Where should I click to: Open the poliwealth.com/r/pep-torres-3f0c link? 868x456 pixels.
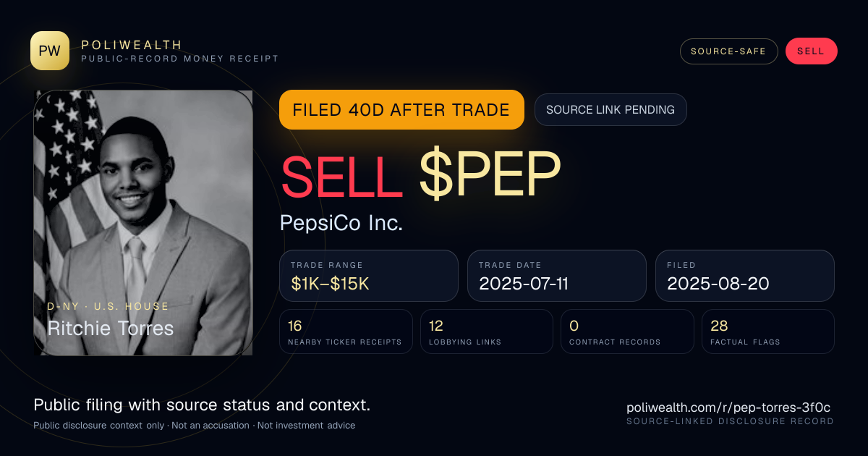click(x=728, y=408)
